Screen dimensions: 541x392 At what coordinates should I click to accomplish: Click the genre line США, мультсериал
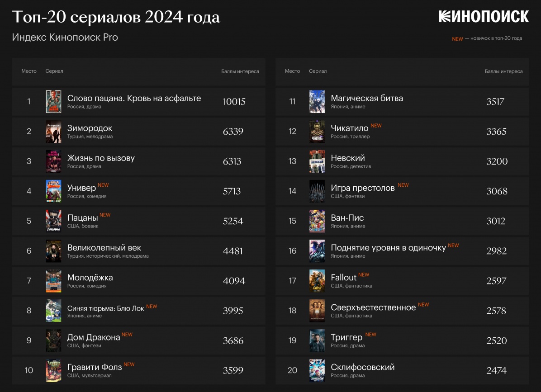point(90,375)
